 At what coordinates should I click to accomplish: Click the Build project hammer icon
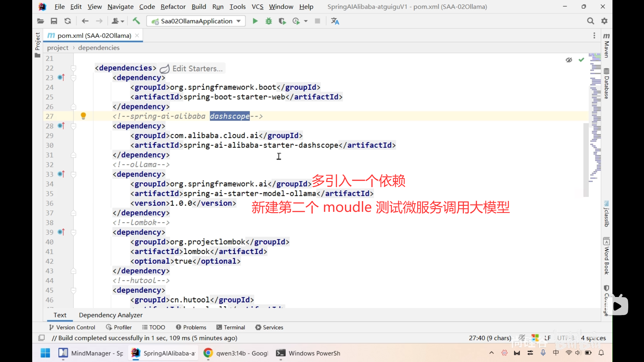136,21
